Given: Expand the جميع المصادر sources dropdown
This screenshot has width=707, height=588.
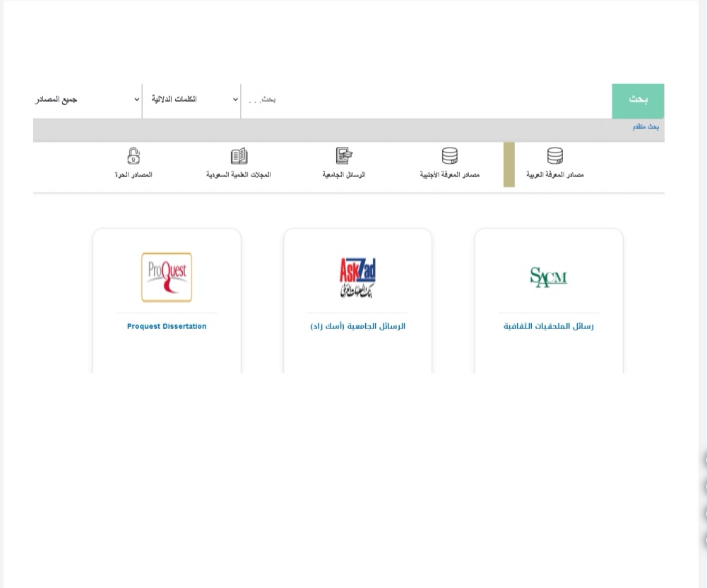Looking at the screenshot, I should (87, 100).
